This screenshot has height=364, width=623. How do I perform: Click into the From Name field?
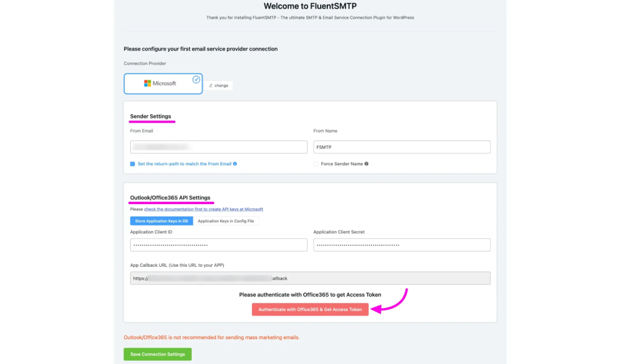coord(402,147)
